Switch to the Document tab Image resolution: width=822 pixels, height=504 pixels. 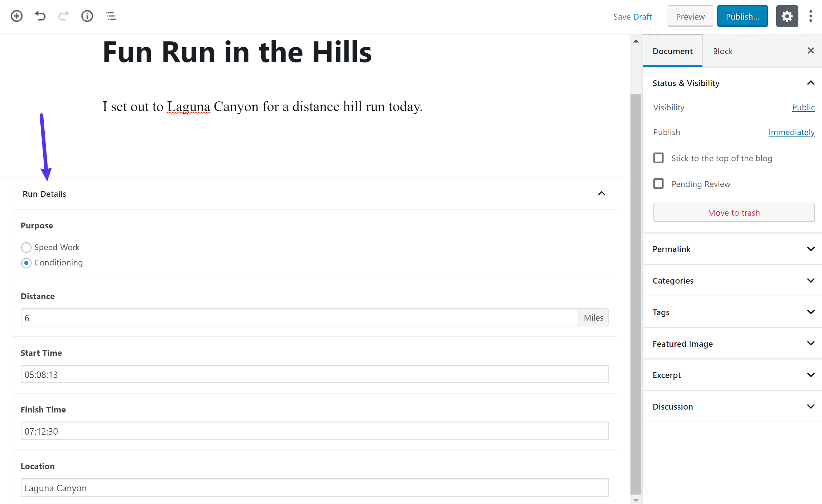click(672, 51)
